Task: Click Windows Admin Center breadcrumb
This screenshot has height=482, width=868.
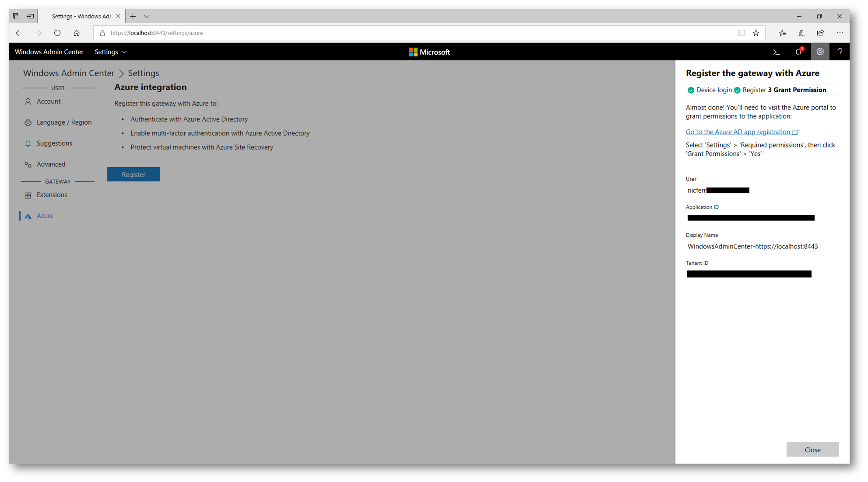Action: (x=69, y=73)
